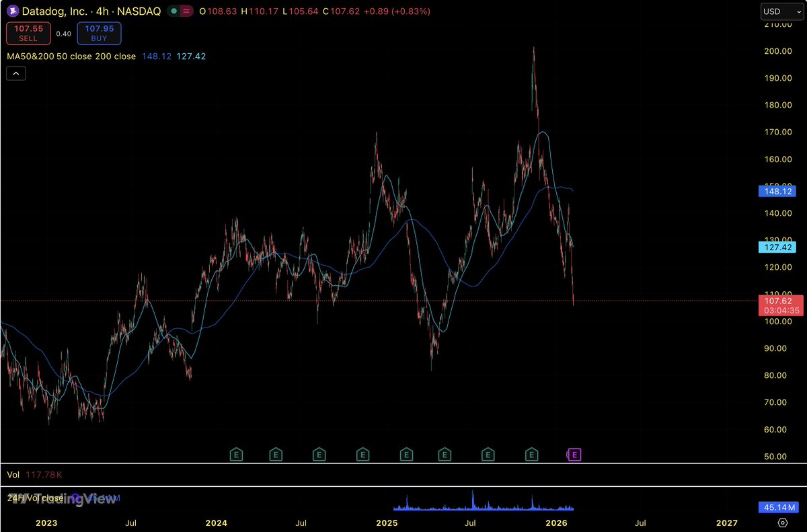Click the light-blue 127.42 price axis label
The width and height of the screenshot is (807, 532).
(x=776, y=248)
